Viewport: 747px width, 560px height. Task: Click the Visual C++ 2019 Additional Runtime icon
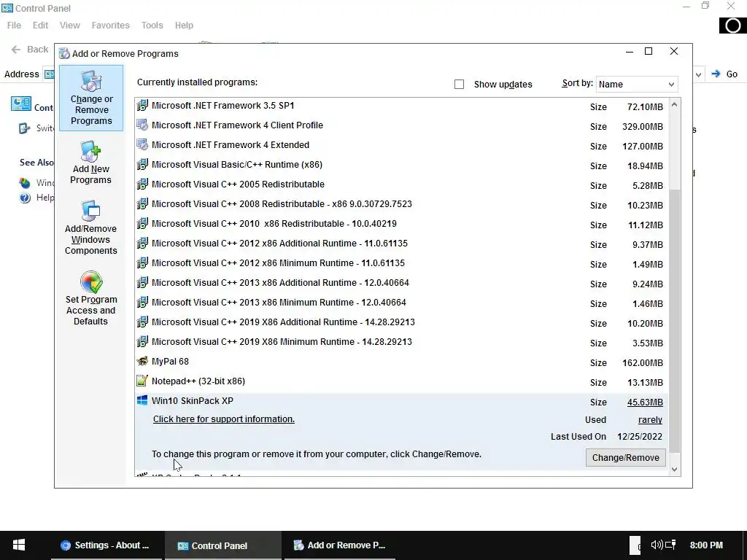point(142,322)
